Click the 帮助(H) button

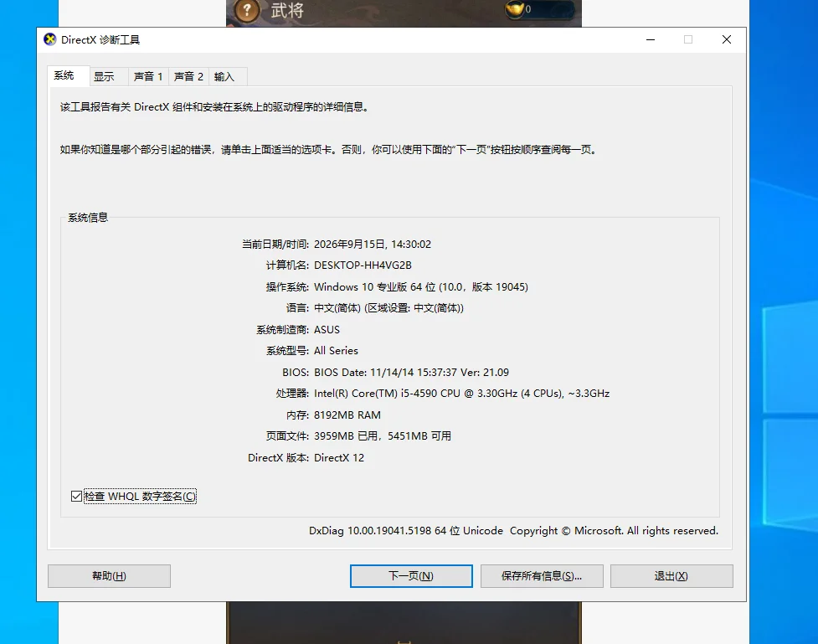(109, 576)
